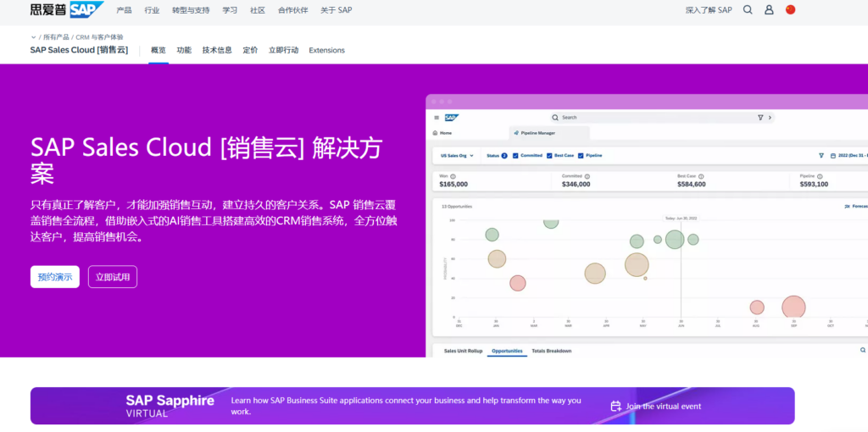Click the calendar icon before 2022 date range
This screenshot has width=868, height=432.
point(834,155)
